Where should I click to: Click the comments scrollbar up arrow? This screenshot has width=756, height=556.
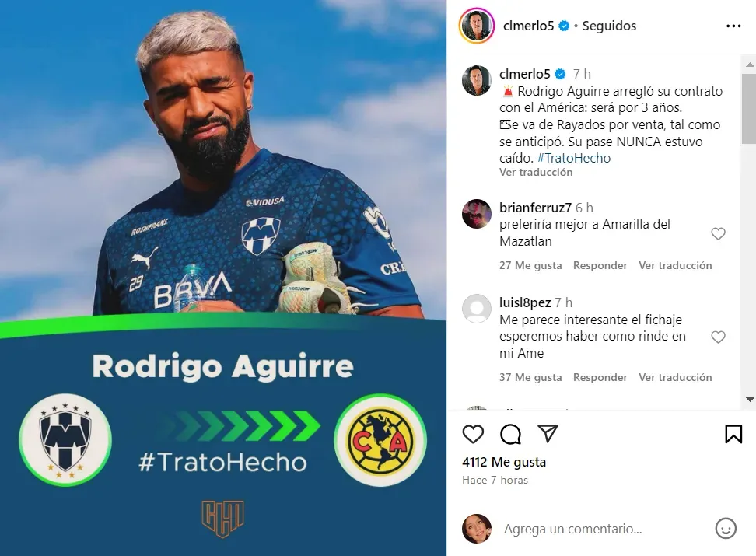(x=750, y=64)
